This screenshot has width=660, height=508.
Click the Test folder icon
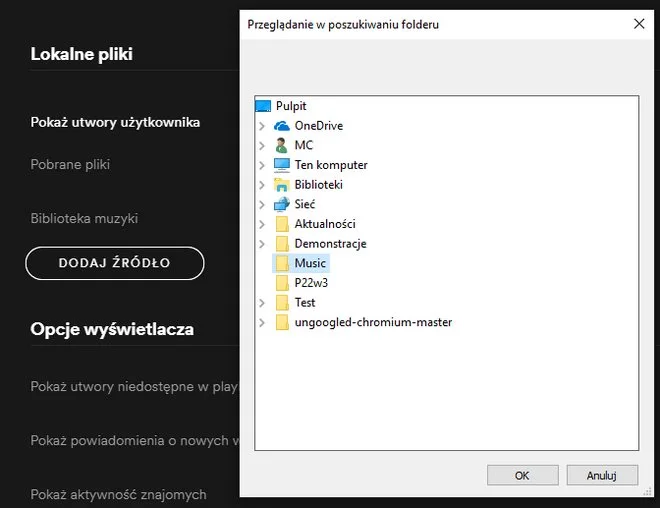(282, 303)
